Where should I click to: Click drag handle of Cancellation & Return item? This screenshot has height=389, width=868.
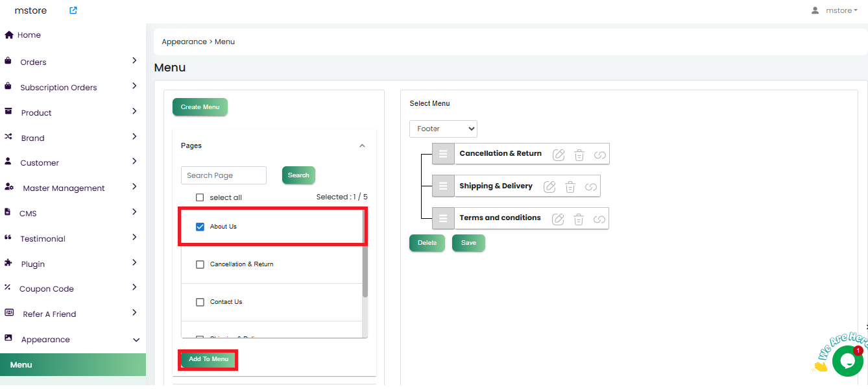(443, 154)
